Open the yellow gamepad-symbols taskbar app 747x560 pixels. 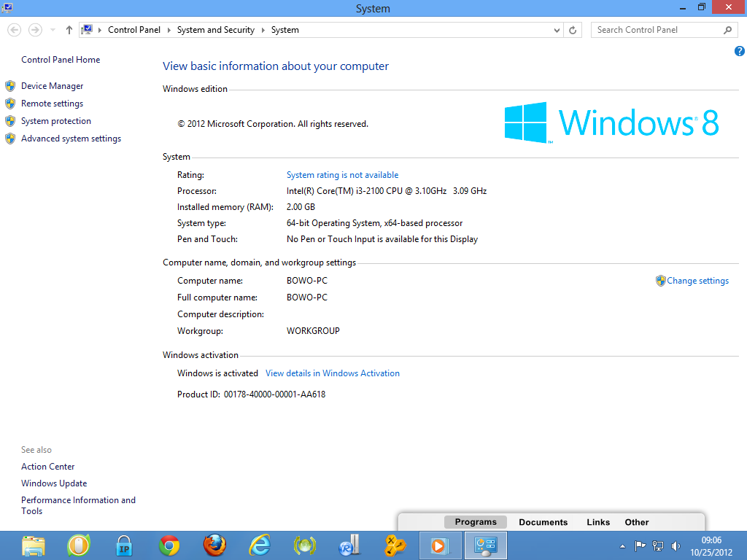click(395, 545)
